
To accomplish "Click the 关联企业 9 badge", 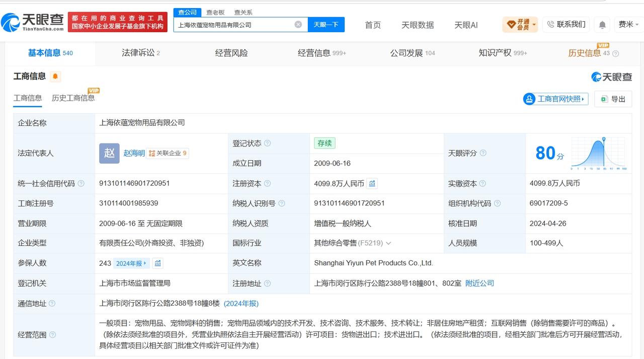I will (x=168, y=153).
